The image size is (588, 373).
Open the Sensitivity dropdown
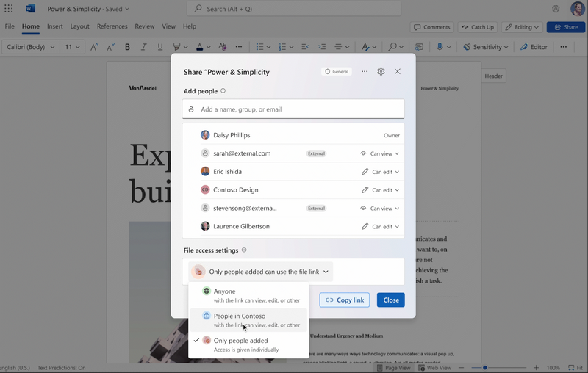[486, 47]
